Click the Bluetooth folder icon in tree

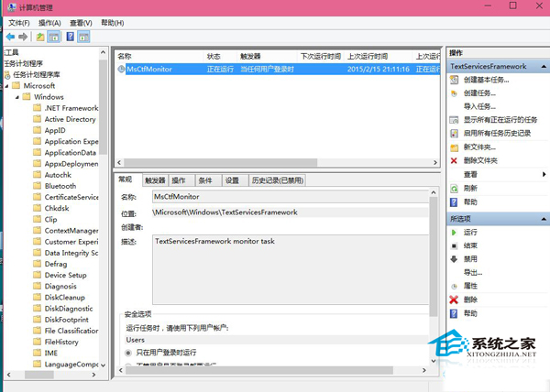click(x=38, y=186)
